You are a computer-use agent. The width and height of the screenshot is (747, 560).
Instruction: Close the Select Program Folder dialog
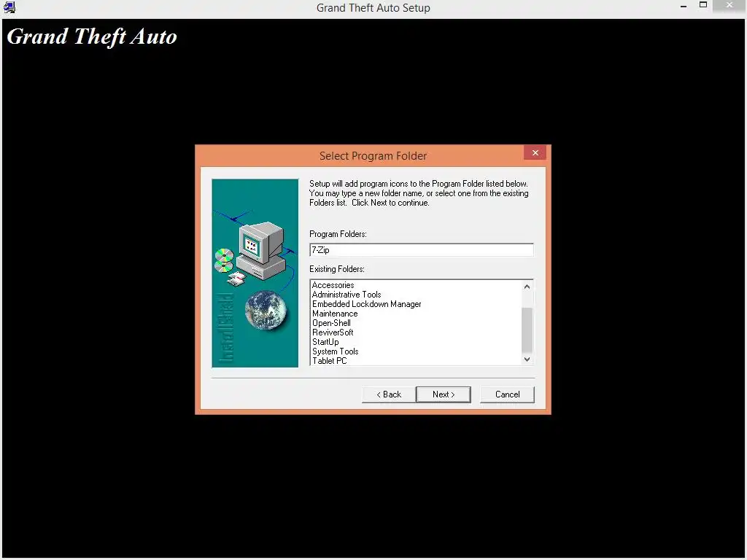[535, 153]
